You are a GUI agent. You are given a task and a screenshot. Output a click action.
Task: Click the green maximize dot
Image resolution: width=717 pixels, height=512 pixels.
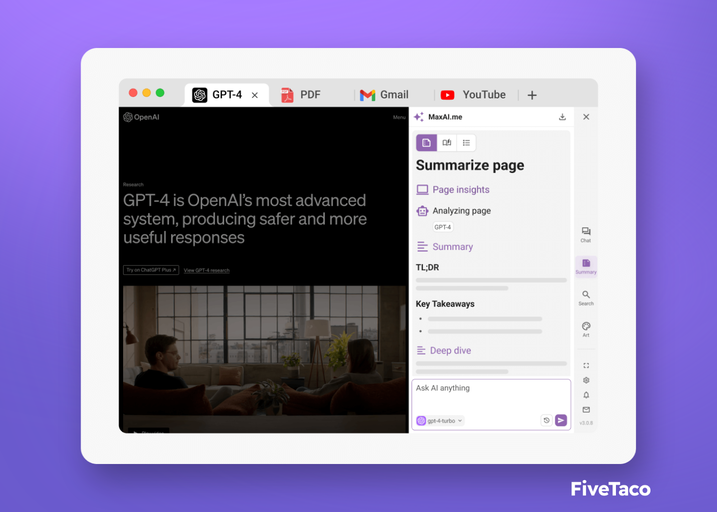(x=160, y=93)
